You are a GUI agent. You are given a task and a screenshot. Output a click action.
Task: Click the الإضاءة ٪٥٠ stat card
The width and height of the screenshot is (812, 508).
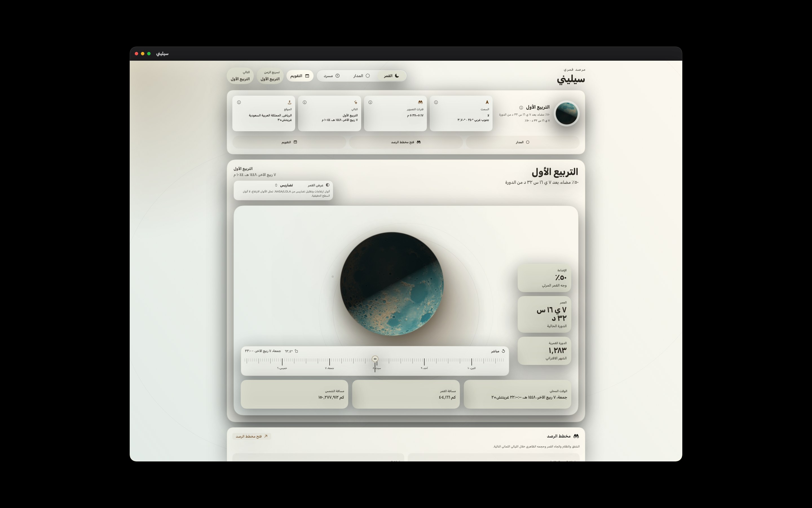click(x=544, y=278)
